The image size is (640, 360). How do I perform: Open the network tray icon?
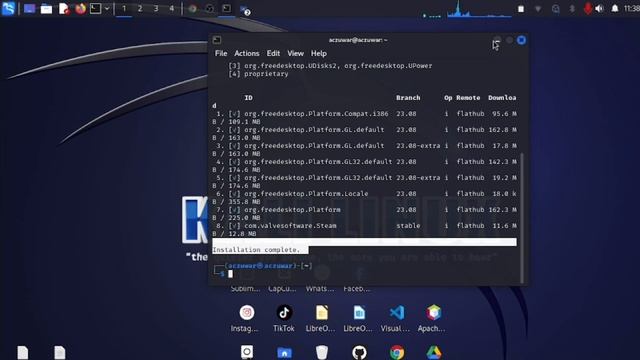pyautogui.click(x=538, y=9)
